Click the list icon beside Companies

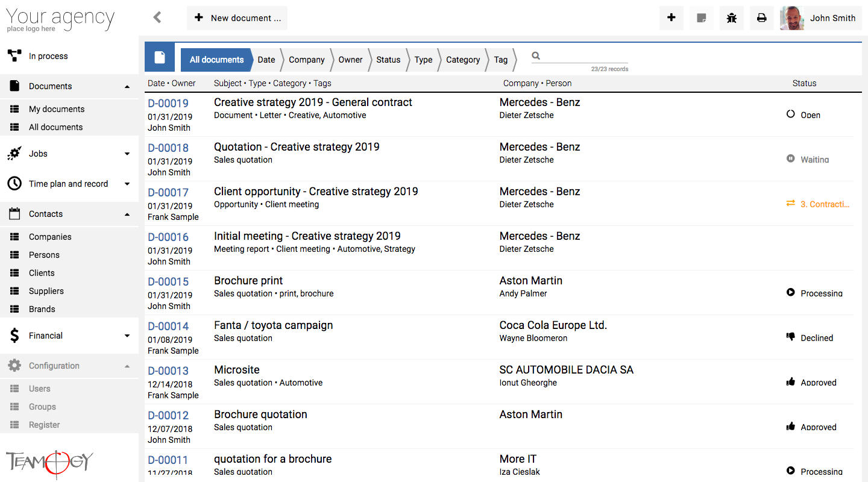(15, 237)
